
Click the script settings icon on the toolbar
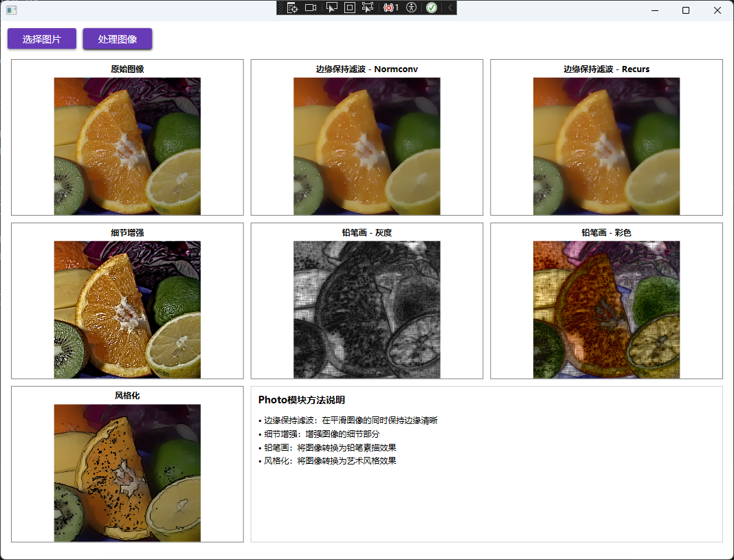[x=292, y=8]
